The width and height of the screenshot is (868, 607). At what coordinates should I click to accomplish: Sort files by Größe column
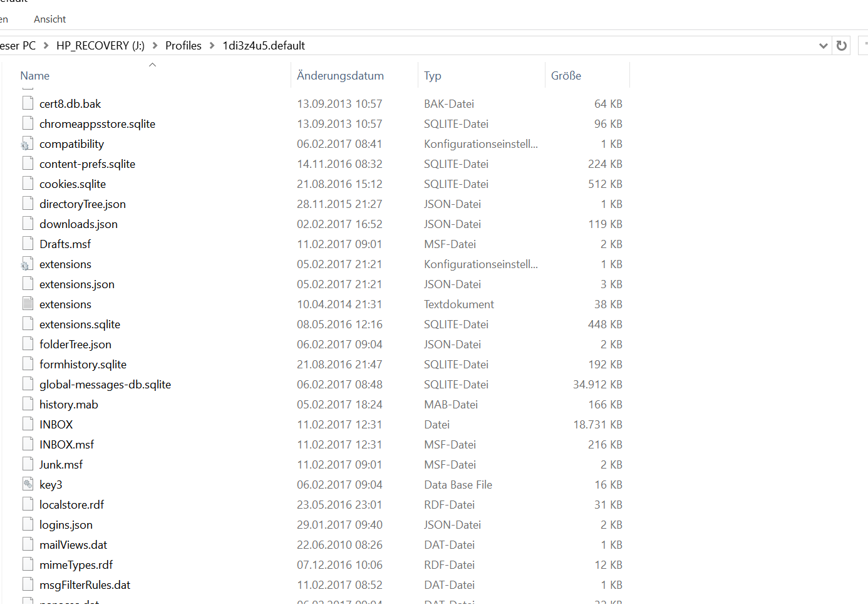pyautogui.click(x=566, y=76)
